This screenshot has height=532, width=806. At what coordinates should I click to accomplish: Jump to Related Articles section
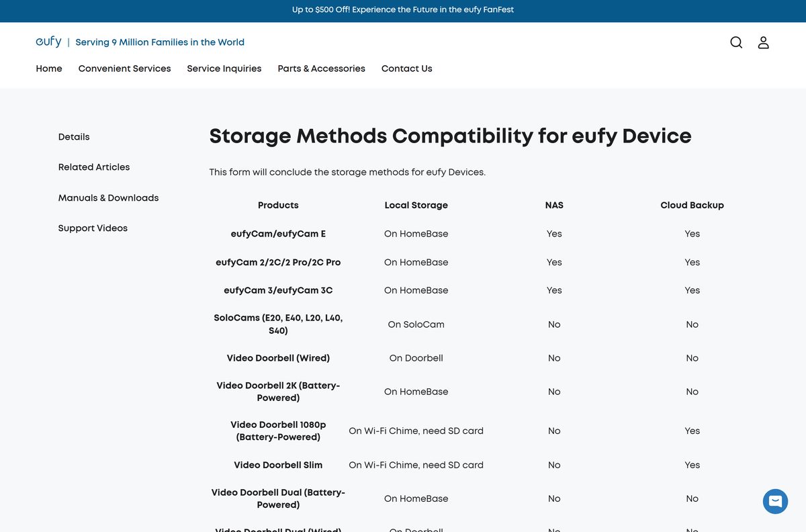(x=94, y=167)
